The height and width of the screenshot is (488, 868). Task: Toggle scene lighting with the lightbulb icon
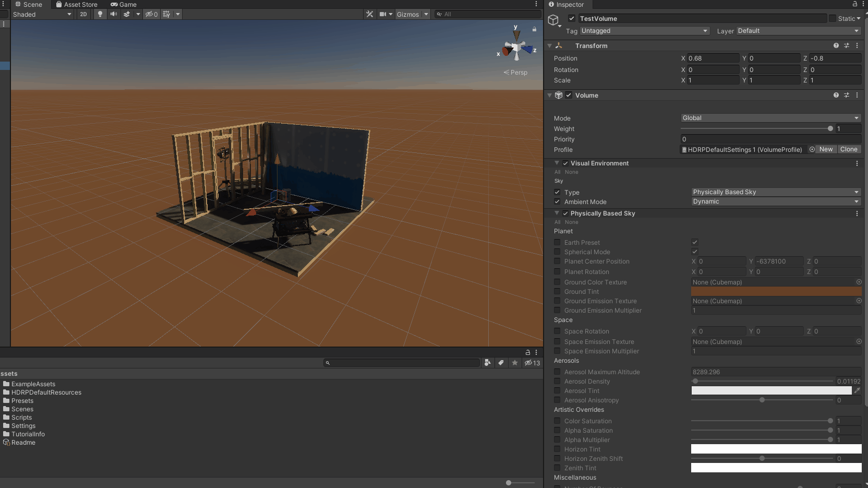tap(100, 14)
